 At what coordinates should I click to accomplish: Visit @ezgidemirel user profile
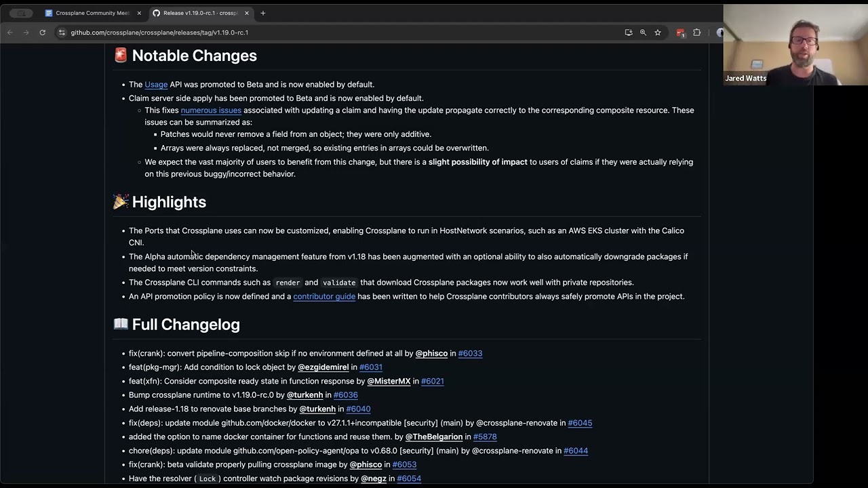point(323,367)
